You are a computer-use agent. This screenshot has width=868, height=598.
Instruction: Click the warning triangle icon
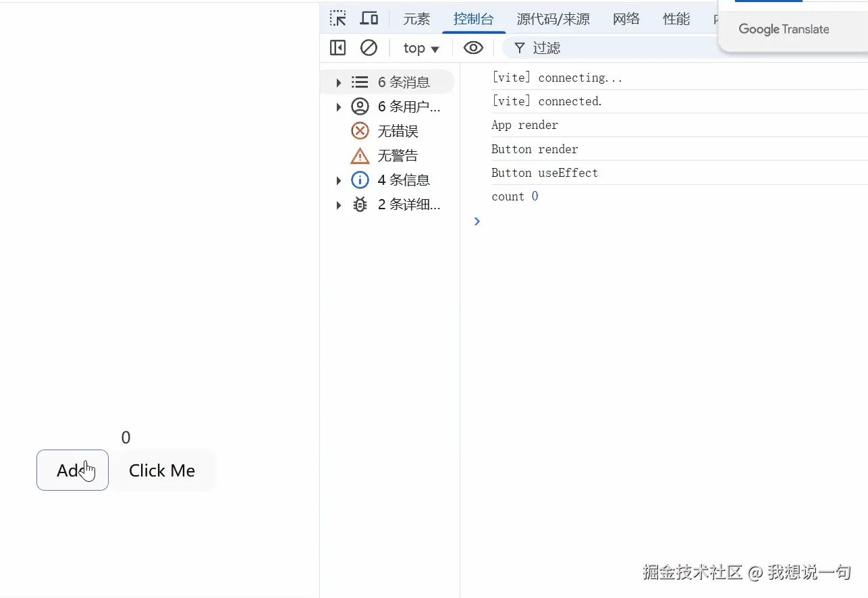click(x=360, y=156)
